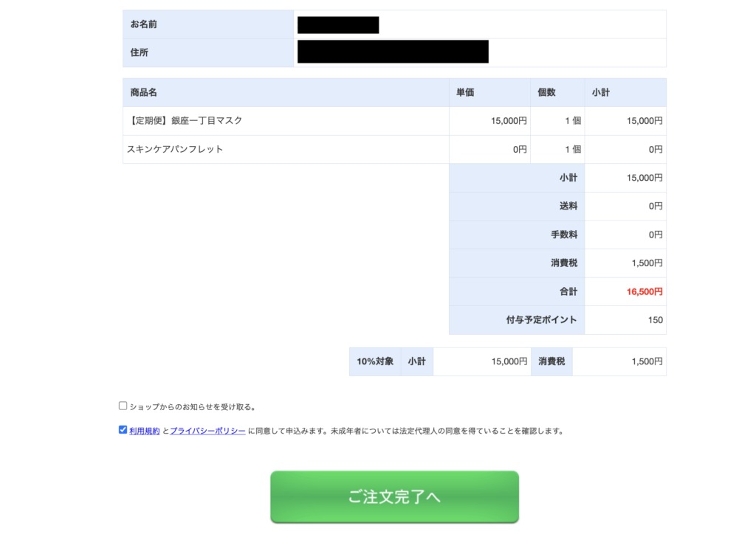Open the プライバシーポリシー link
The height and width of the screenshot is (537, 756).
tap(207, 431)
